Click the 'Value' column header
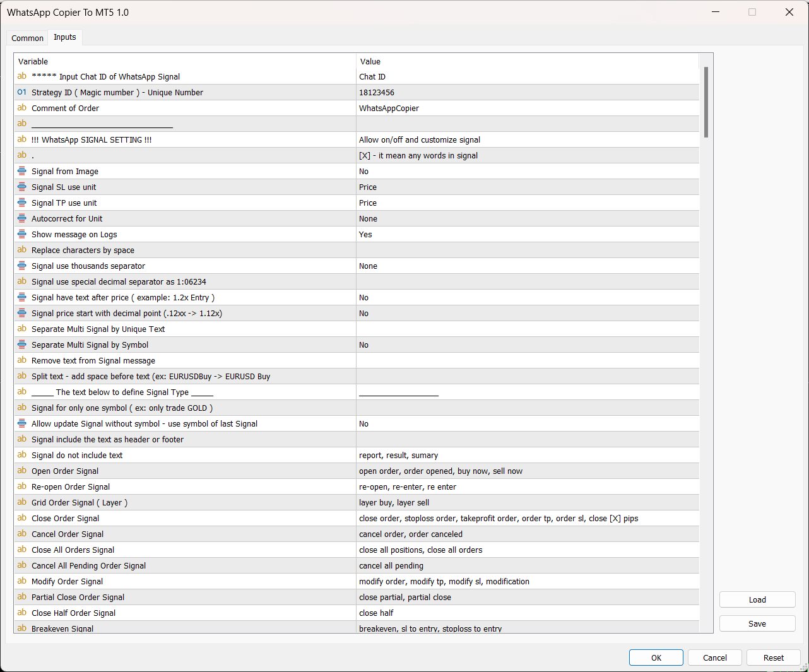The width and height of the screenshot is (809, 672). point(528,61)
